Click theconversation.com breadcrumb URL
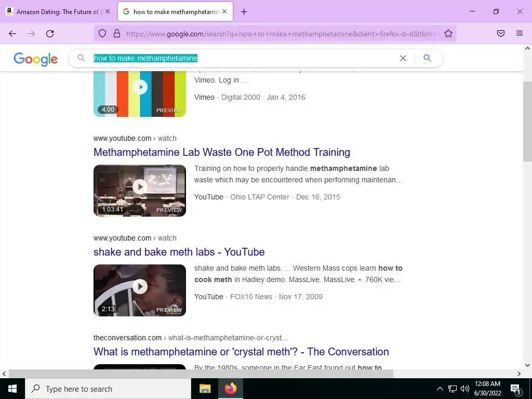 point(190,338)
